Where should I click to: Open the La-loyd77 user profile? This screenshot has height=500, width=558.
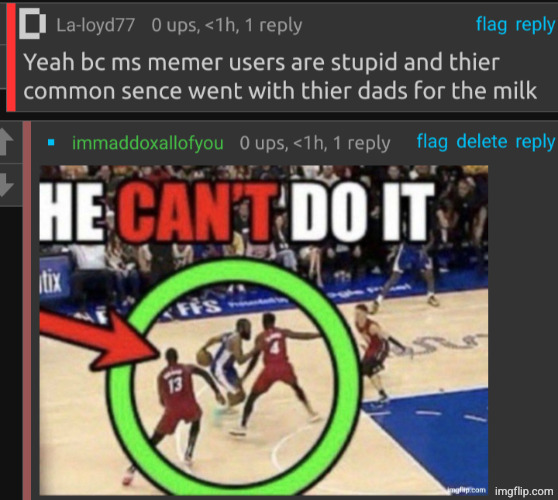[95, 25]
